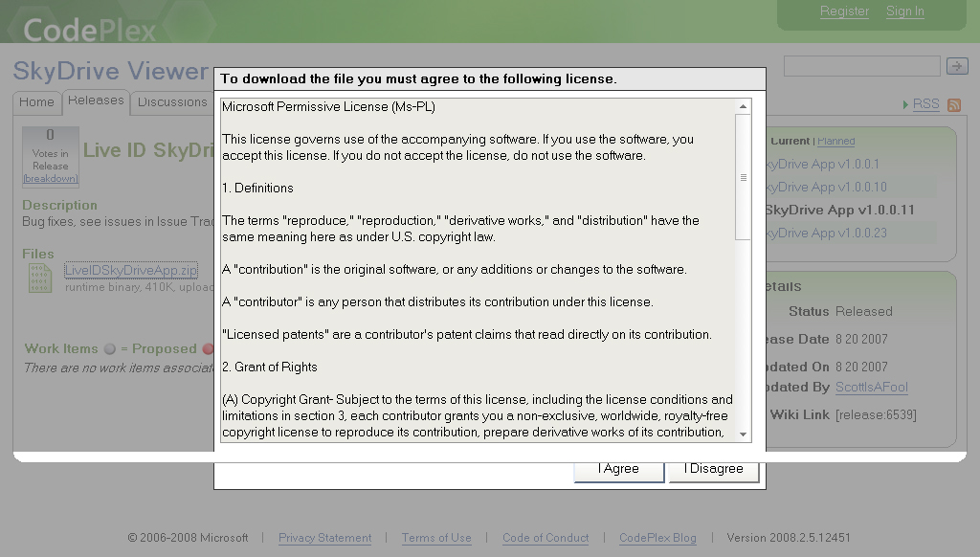Viewport: 980px width, 557px height.
Task: Open the ScottIsAFool user link
Action: (871, 387)
